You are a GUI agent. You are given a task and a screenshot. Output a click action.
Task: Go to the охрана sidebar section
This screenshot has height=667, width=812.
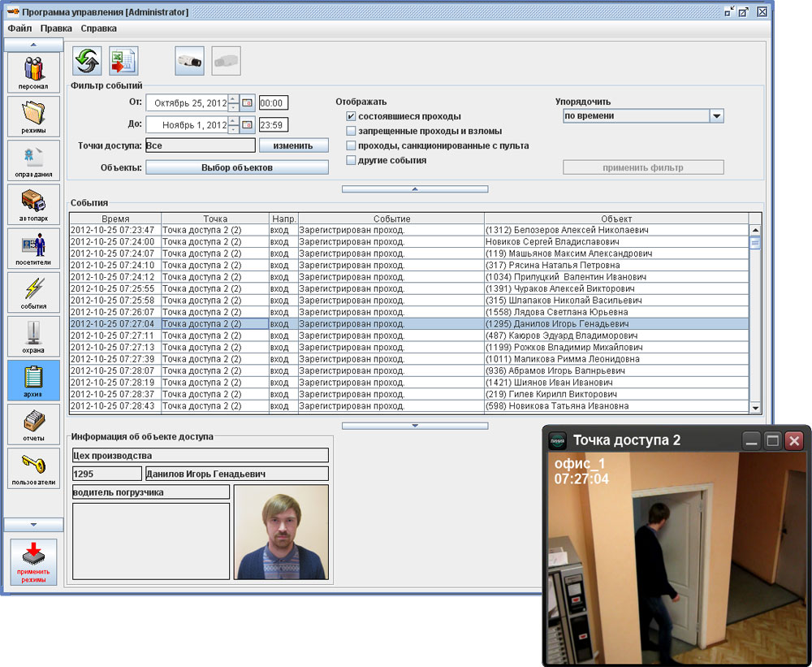pos(33,336)
